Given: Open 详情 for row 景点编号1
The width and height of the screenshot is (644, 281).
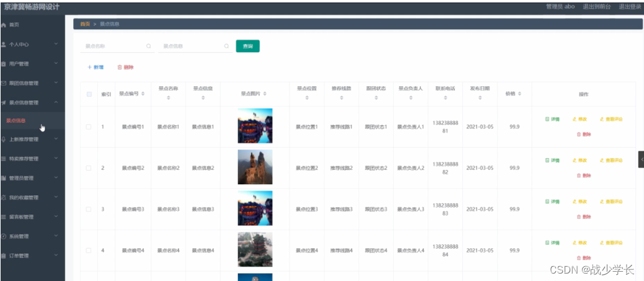Looking at the screenshot, I should [x=552, y=120].
